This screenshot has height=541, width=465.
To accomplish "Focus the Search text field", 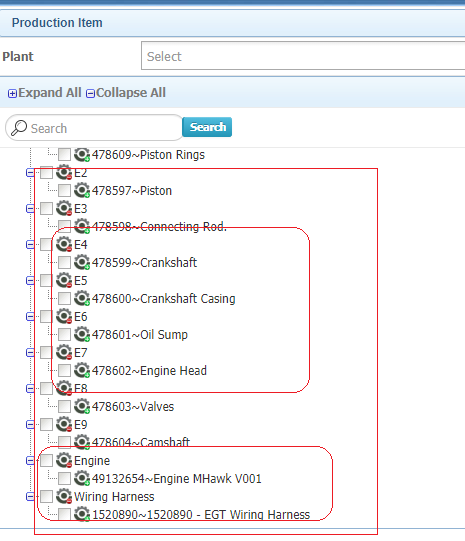I will [x=95, y=128].
